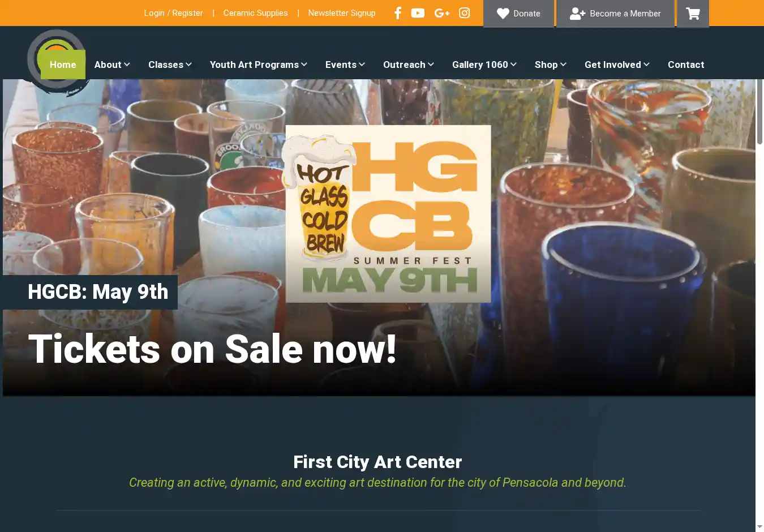
Task: Expand the About dropdown menu
Action: click(112, 65)
